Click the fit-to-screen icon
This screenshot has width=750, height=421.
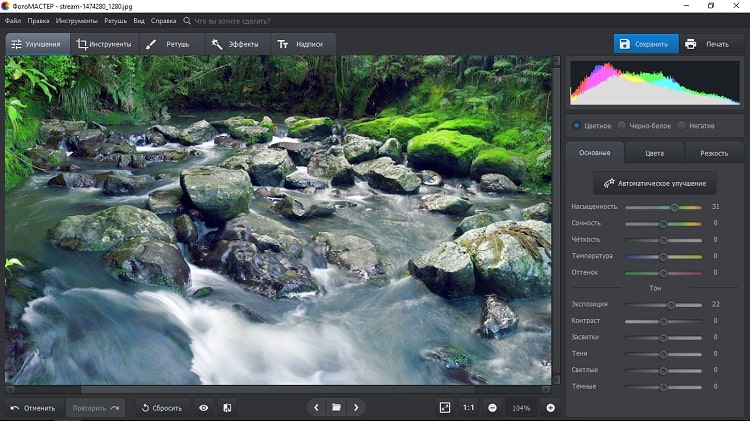[445, 408]
